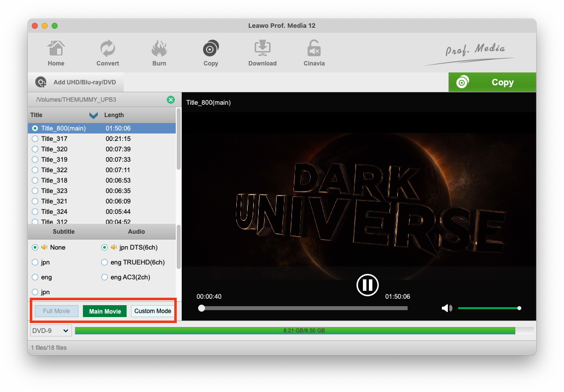The image size is (564, 392).
Task: Switch to Main Movie mode
Action: click(x=105, y=311)
